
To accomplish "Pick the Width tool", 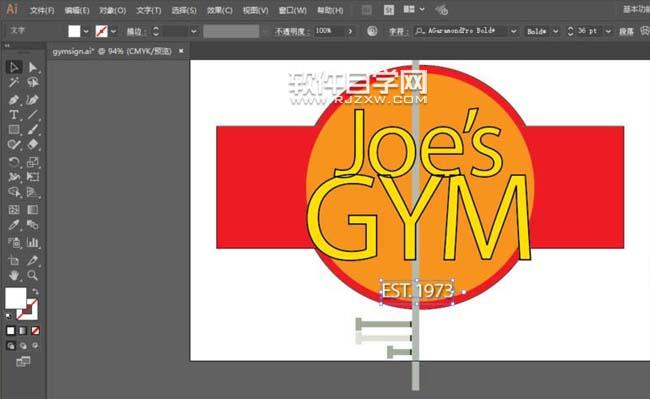I will [14, 177].
